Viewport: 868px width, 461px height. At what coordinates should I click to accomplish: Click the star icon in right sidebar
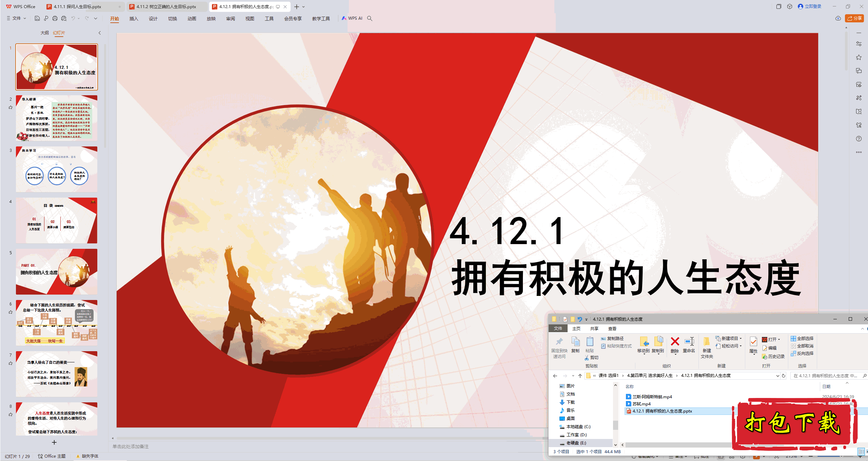[x=859, y=57]
